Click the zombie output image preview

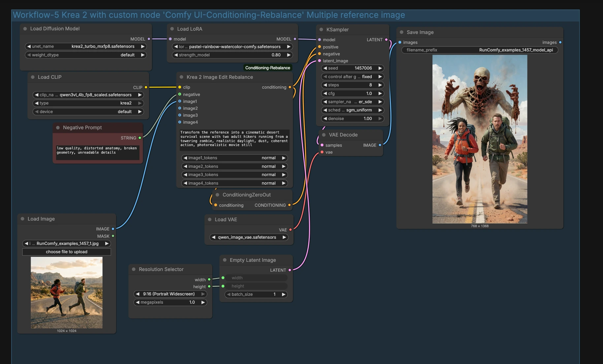point(480,139)
